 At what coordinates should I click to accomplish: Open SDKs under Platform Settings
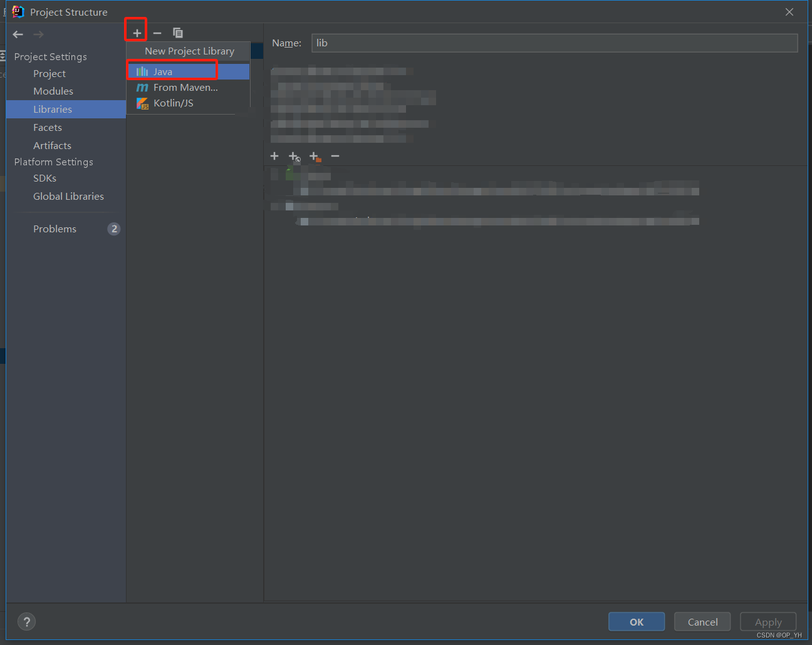tap(44, 178)
